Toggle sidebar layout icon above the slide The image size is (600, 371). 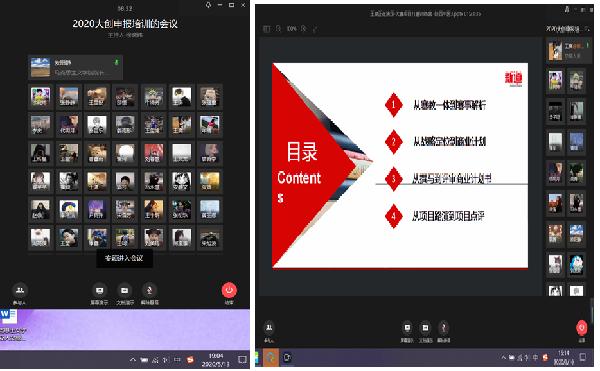click(x=267, y=29)
